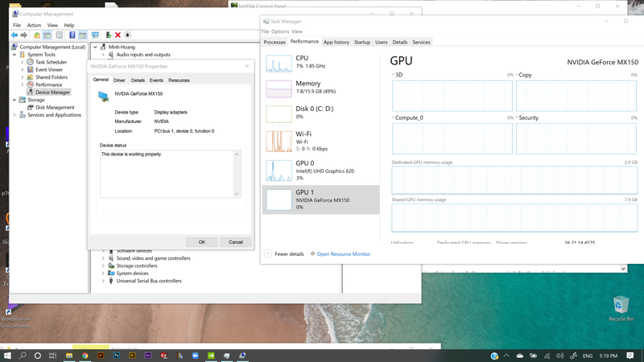Expand Audio inputs and outputs category
Screen dimensions: 644x362
[103, 55]
